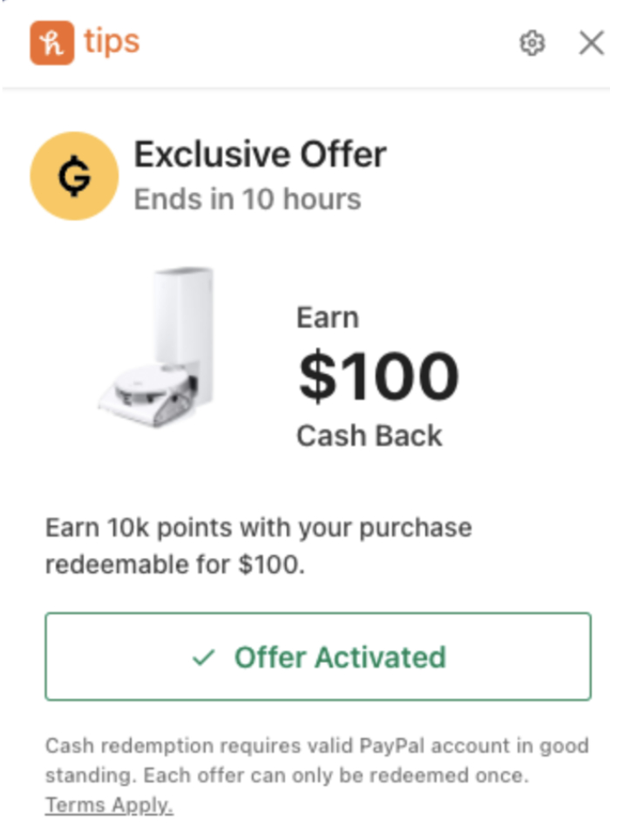Screen dimensions: 617x840
Task: Click the checkmark in Offer Activated
Action: click(x=203, y=658)
